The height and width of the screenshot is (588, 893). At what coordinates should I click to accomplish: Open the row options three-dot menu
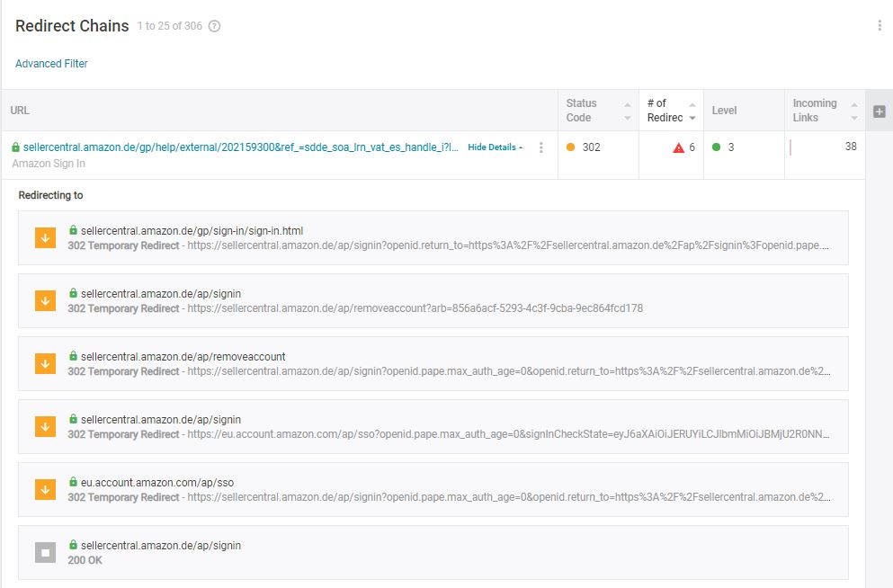coord(540,147)
